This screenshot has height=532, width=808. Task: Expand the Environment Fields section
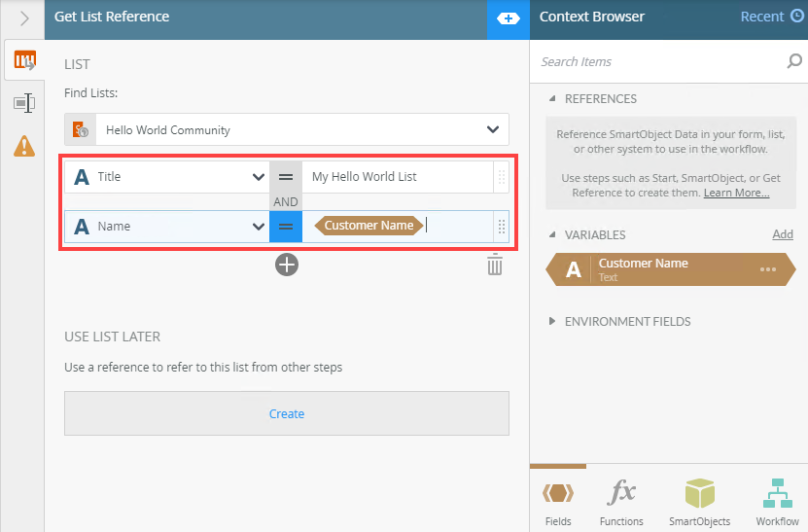pos(553,321)
